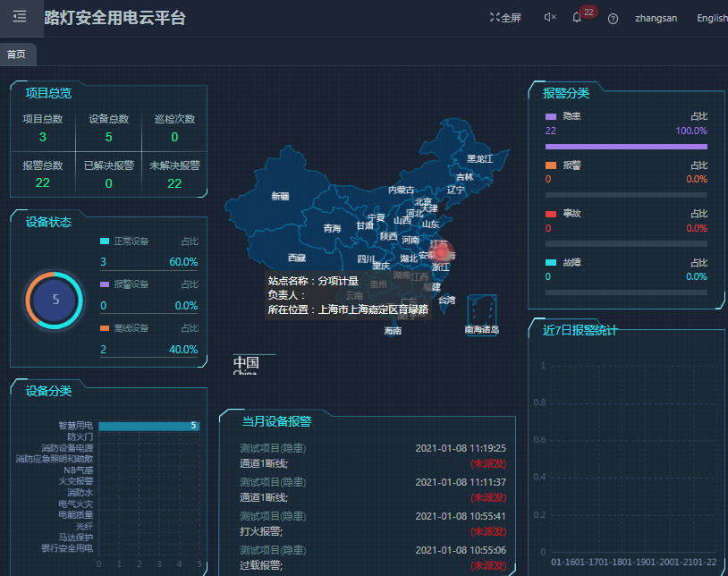This screenshot has height=576, width=728.
Task: Open the notification bell with 22 alerts
Action: tap(577, 18)
